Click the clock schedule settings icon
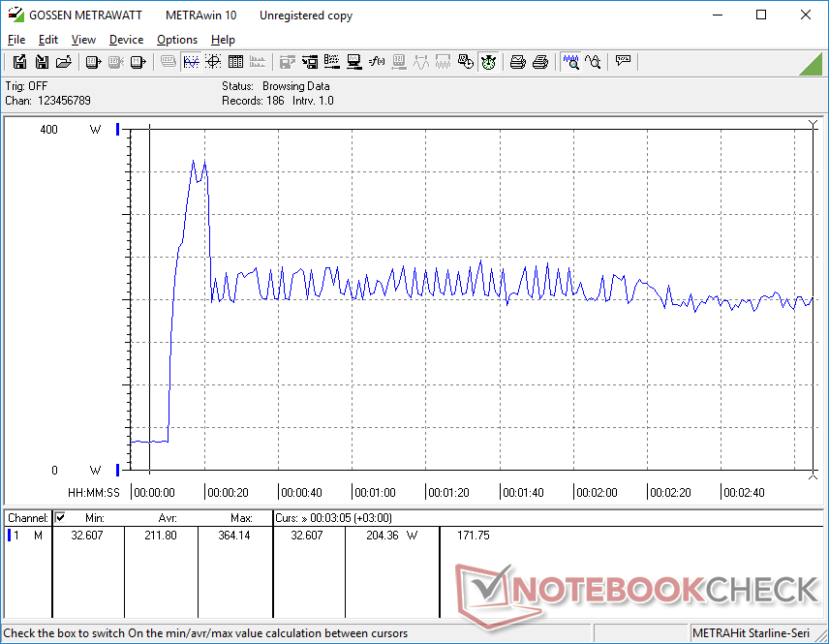The height and width of the screenshot is (644, 829). coord(466,62)
